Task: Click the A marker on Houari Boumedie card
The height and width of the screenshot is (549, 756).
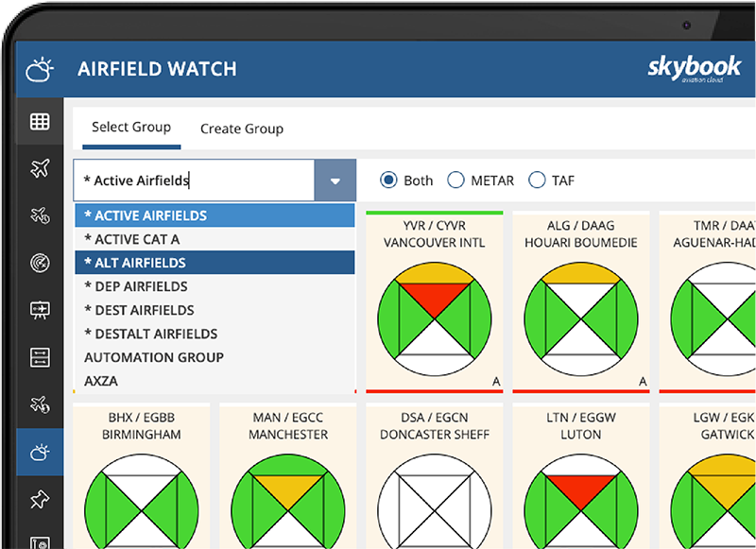Action: click(643, 382)
